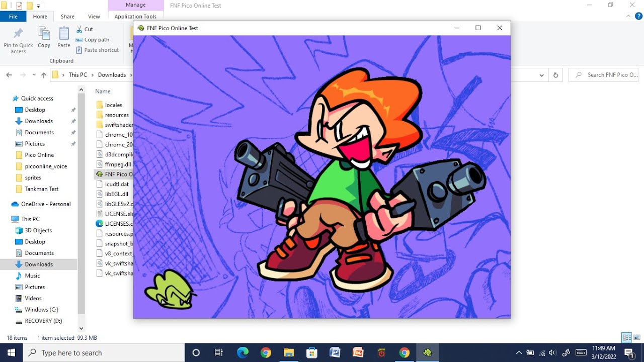This screenshot has height=362, width=644.
Task: Select the icudtl.dat file
Action: [x=117, y=184]
